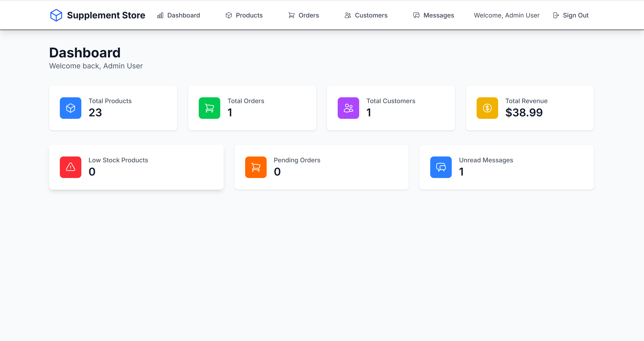Click the blue cube store logo
644x341 pixels.
(56, 15)
